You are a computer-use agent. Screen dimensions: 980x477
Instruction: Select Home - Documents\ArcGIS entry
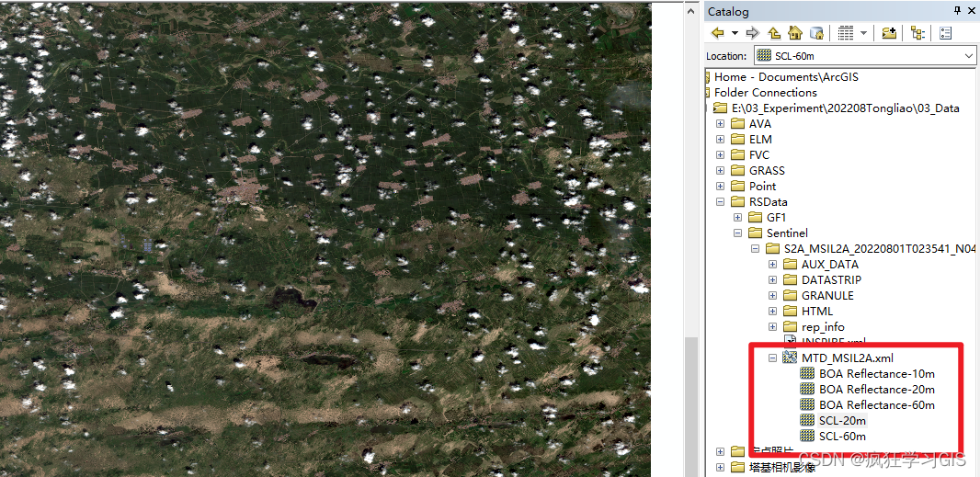click(786, 77)
